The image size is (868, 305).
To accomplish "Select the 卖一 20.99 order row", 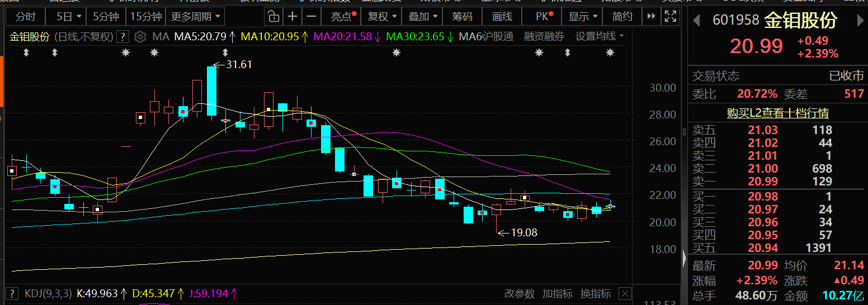I will pos(778,182).
